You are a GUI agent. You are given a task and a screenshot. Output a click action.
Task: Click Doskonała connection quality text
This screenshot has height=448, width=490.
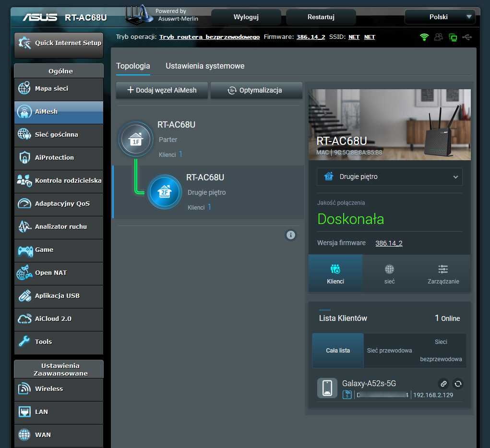coord(351,219)
